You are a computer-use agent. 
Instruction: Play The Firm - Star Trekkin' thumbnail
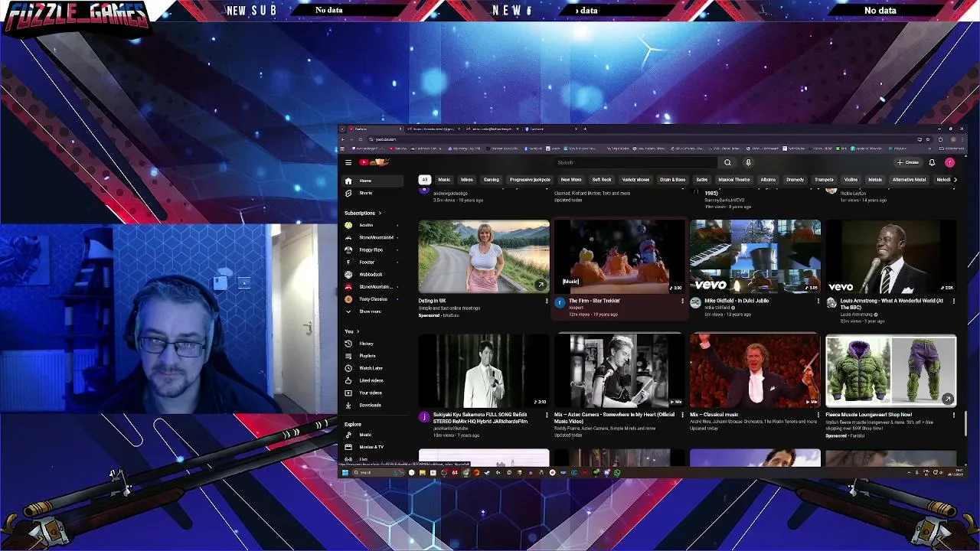[619, 256]
